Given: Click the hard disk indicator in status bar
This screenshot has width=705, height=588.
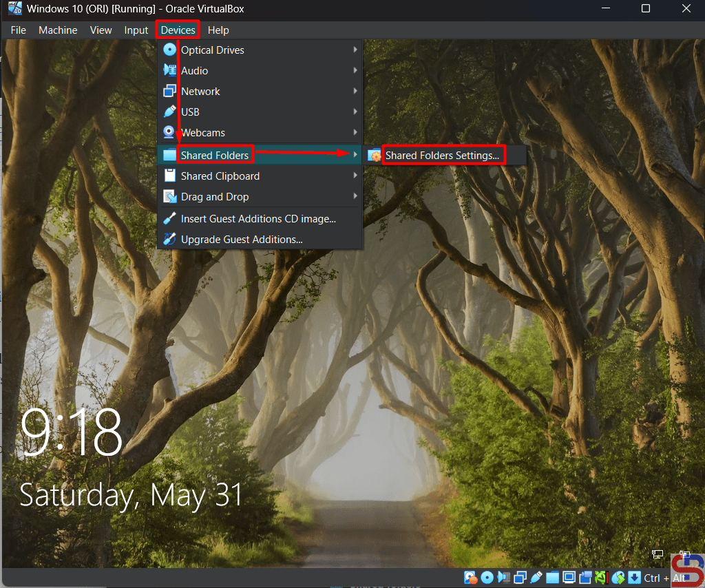Looking at the screenshot, I should point(471,578).
